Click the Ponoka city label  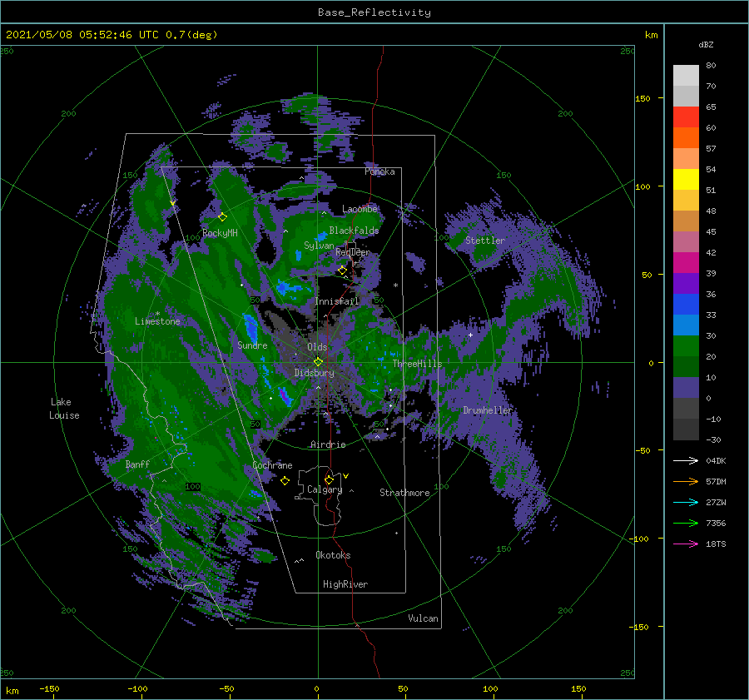point(379,171)
